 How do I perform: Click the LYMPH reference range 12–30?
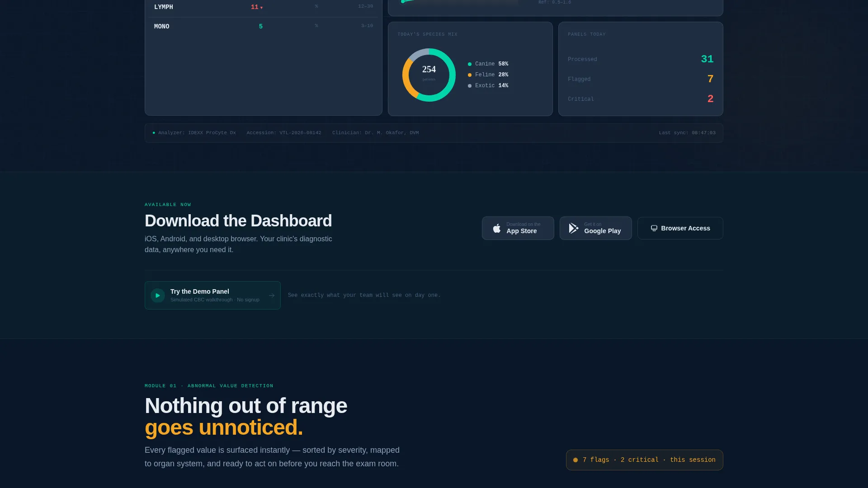(366, 6)
